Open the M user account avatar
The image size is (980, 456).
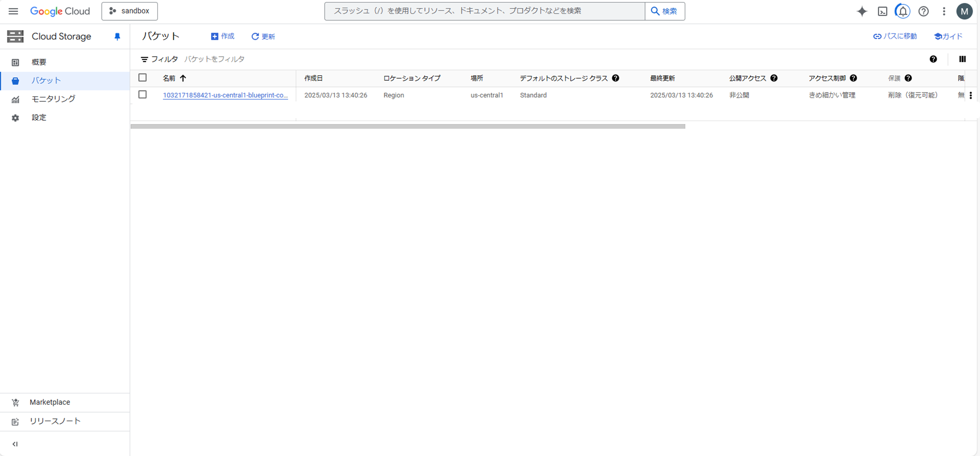click(964, 11)
